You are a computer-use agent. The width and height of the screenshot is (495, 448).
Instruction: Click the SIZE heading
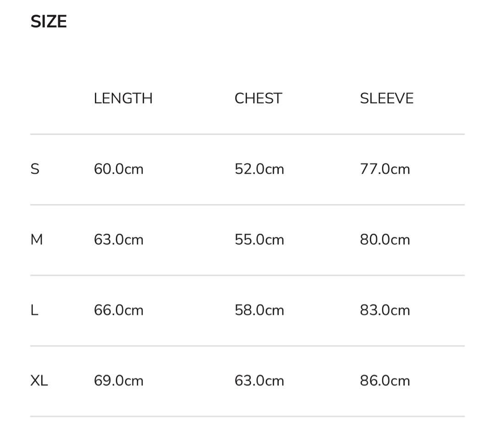tap(49, 22)
